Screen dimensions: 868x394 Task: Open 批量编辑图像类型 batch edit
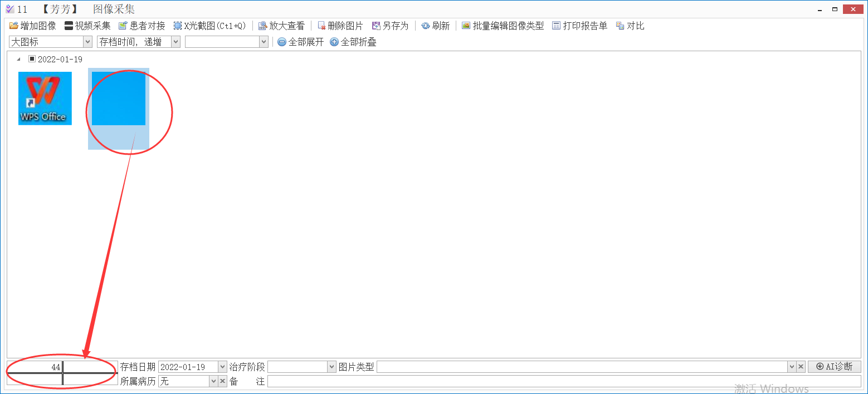click(x=503, y=26)
